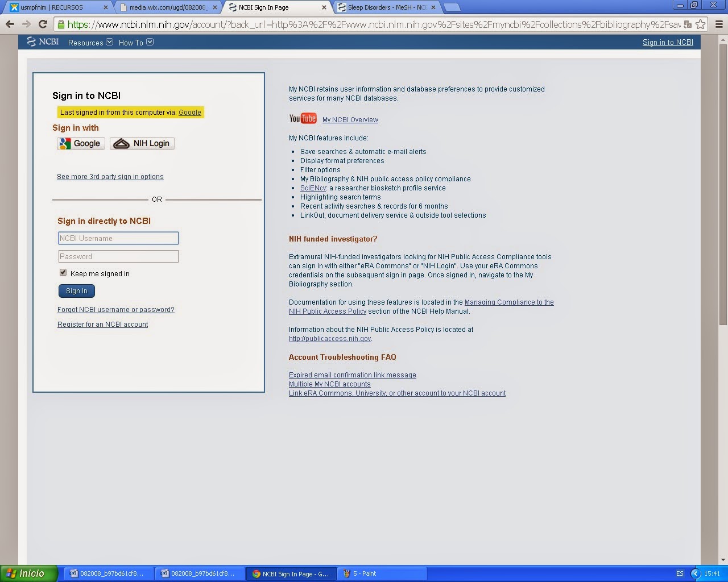Click the HTTPS padlock security icon
The height and width of the screenshot is (582, 728).
[60, 25]
